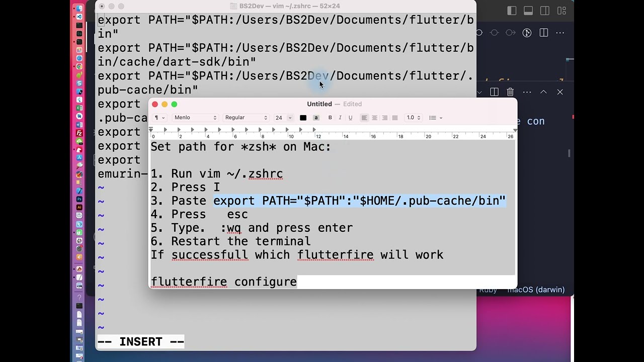Toggle secondary side bar in VS Code
644x362 pixels.
click(545, 11)
